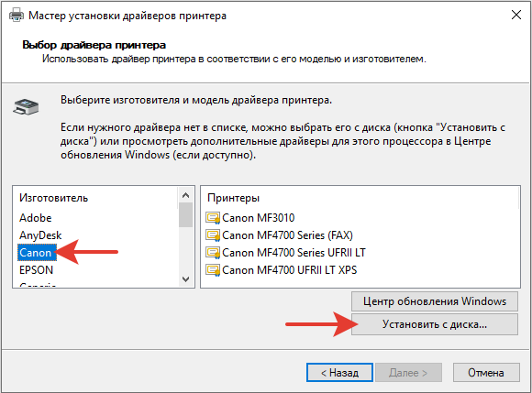Choose Canon MF4700 UFRII LT XPS driver
532x393 pixels.
click(x=290, y=270)
